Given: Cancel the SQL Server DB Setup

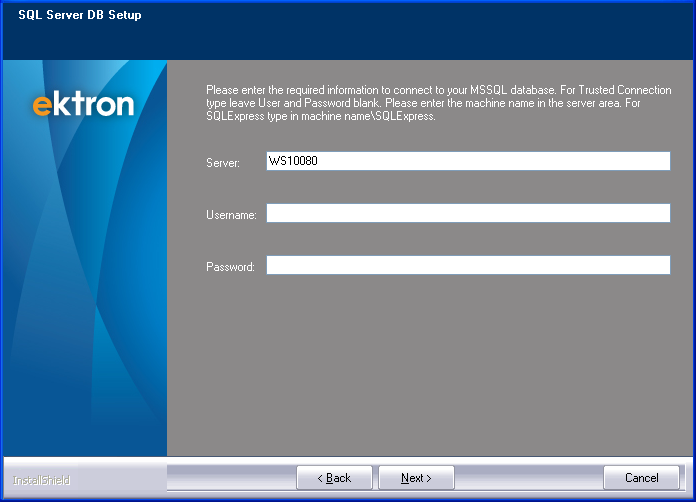Looking at the screenshot, I should [x=641, y=478].
